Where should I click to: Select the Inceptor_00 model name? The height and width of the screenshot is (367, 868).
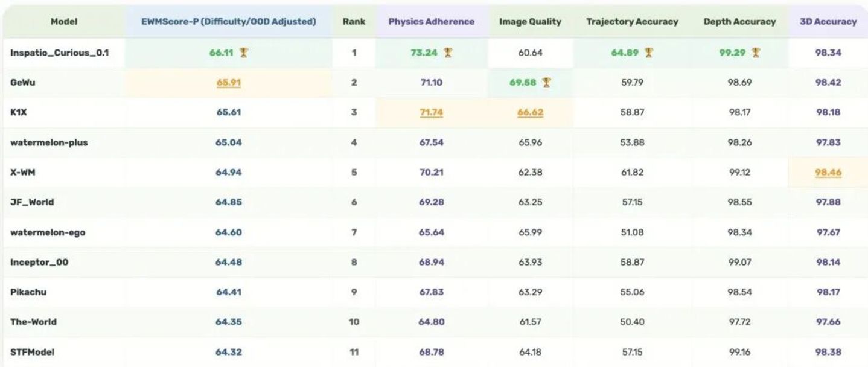tap(39, 263)
